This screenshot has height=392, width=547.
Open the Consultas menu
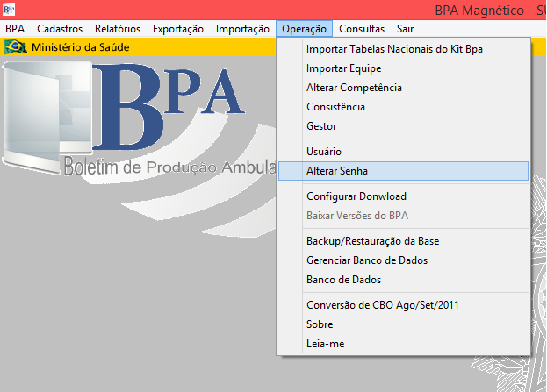[x=361, y=29]
